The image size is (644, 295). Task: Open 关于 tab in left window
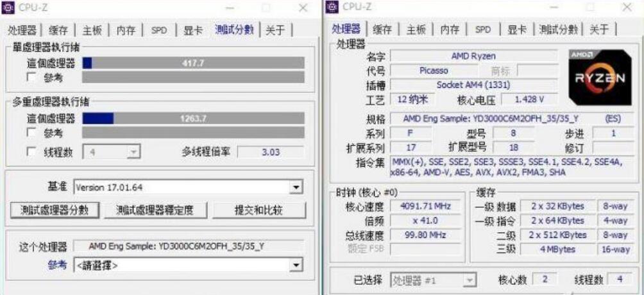[x=276, y=30]
